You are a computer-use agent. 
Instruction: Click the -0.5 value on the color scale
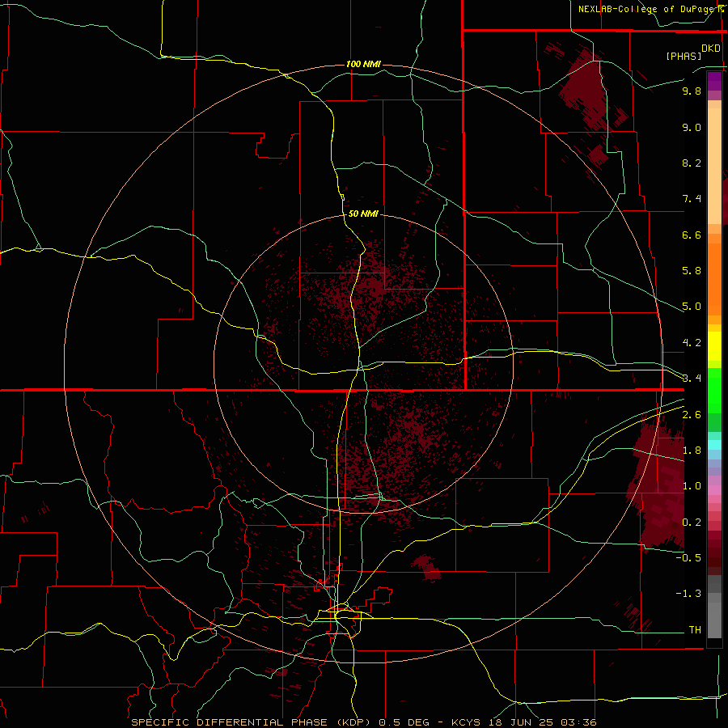tap(688, 558)
